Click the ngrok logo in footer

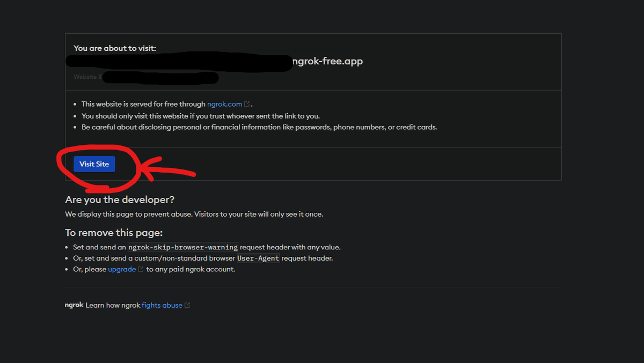[x=74, y=305]
